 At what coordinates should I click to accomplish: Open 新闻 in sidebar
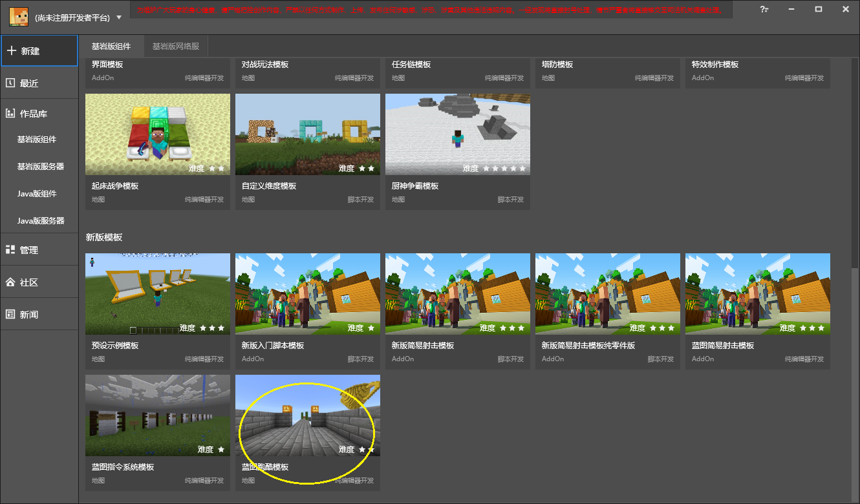[39, 315]
